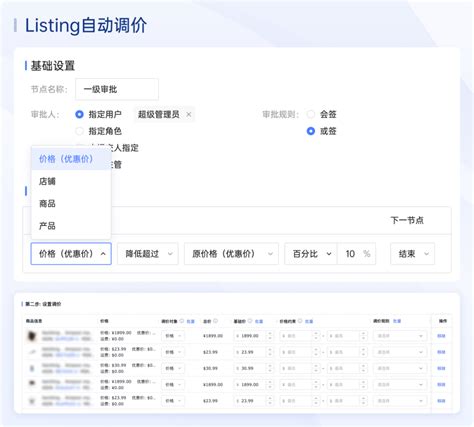Image resolution: width=474 pixels, height=427 pixels.
Task: Click 批量 link next to 调价对象
Action: pyautogui.click(x=190, y=321)
